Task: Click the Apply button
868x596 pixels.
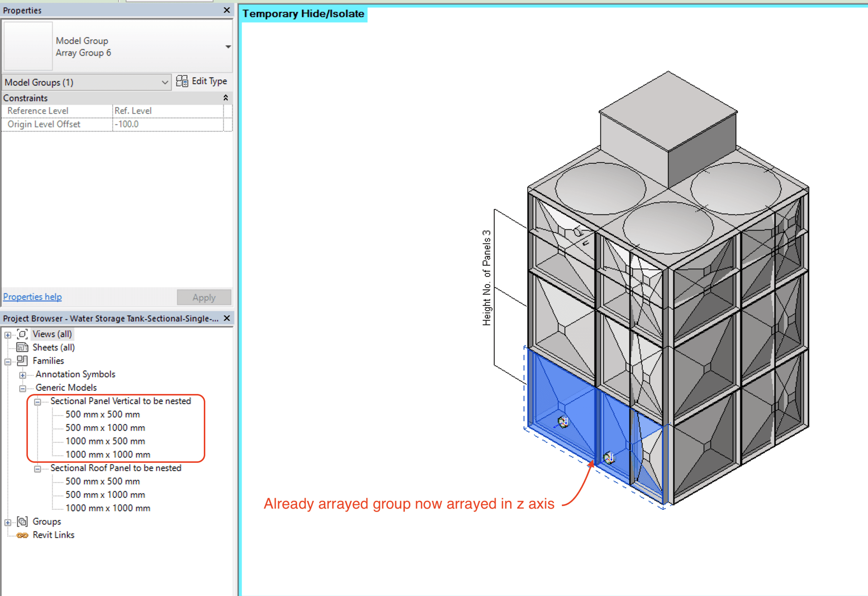Action: click(x=204, y=297)
